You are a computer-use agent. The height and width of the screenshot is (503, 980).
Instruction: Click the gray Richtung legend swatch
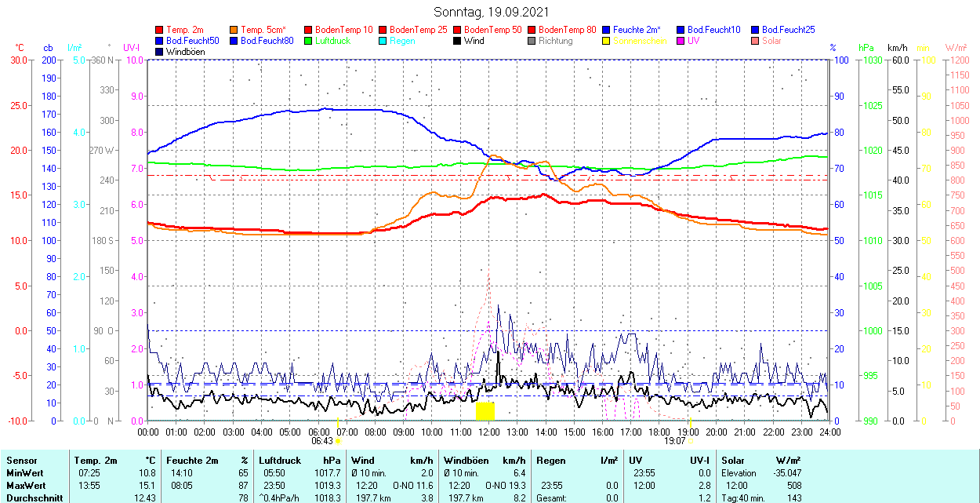click(532, 41)
